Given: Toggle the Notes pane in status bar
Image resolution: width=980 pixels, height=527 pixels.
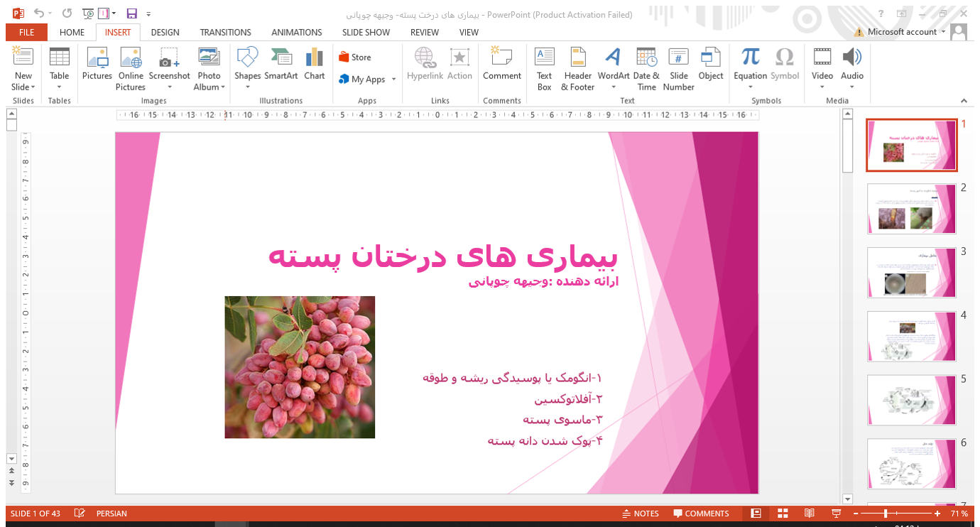Looking at the screenshot, I should (641, 514).
